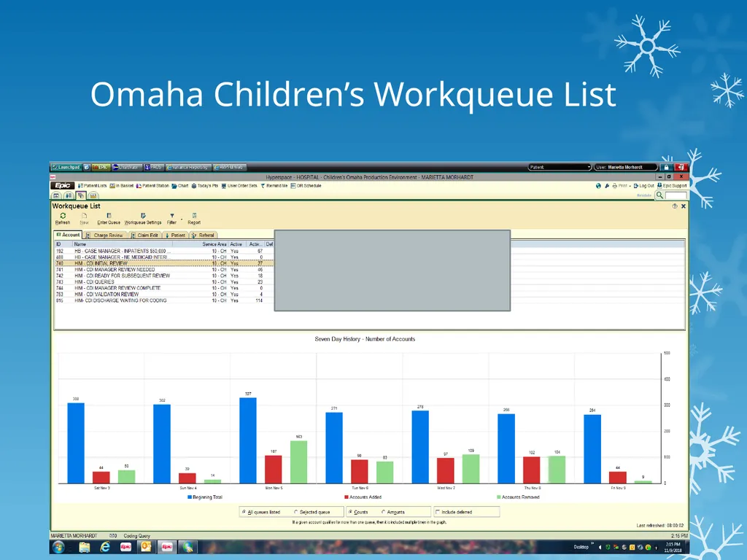Open User Order Sets from the toolbar
747x560 pixels.
(239, 186)
